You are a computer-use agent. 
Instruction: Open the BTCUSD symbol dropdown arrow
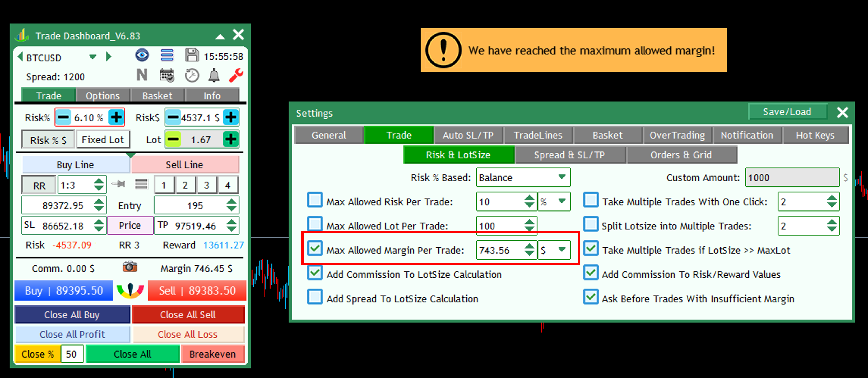(93, 57)
